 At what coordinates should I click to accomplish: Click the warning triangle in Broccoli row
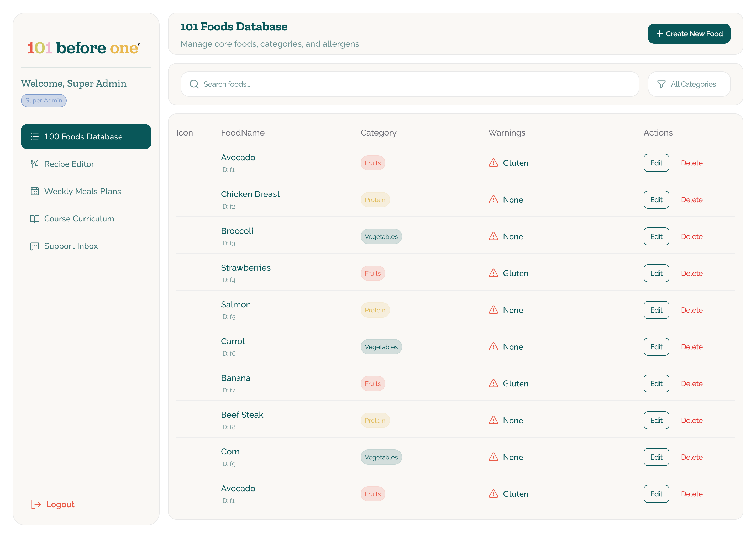[x=493, y=236]
